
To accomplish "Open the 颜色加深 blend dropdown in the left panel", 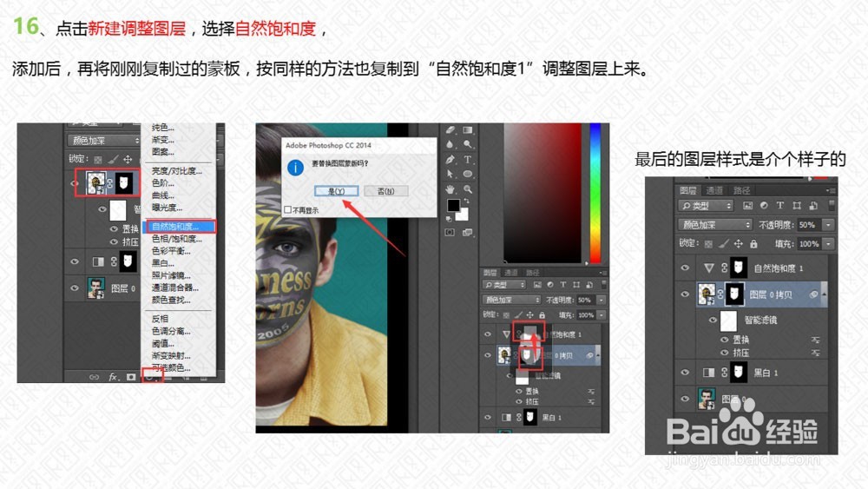I will pyautogui.click(x=104, y=141).
